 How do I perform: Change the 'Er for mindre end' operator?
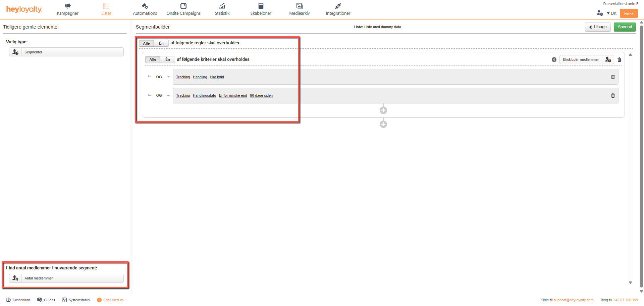coord(233,96)
